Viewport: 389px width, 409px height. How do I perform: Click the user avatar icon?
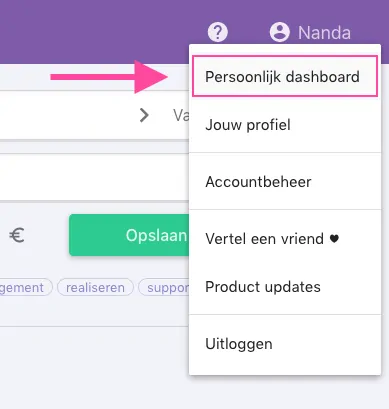(279, 32)
